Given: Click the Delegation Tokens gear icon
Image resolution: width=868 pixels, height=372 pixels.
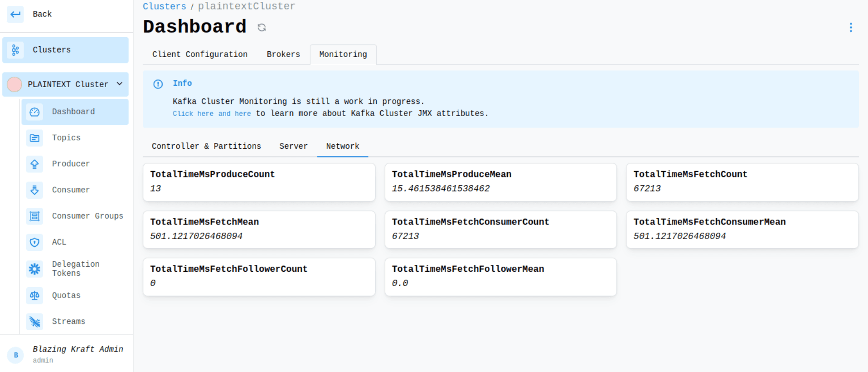Looking at the screenshot, I should (x=34, y=269).
